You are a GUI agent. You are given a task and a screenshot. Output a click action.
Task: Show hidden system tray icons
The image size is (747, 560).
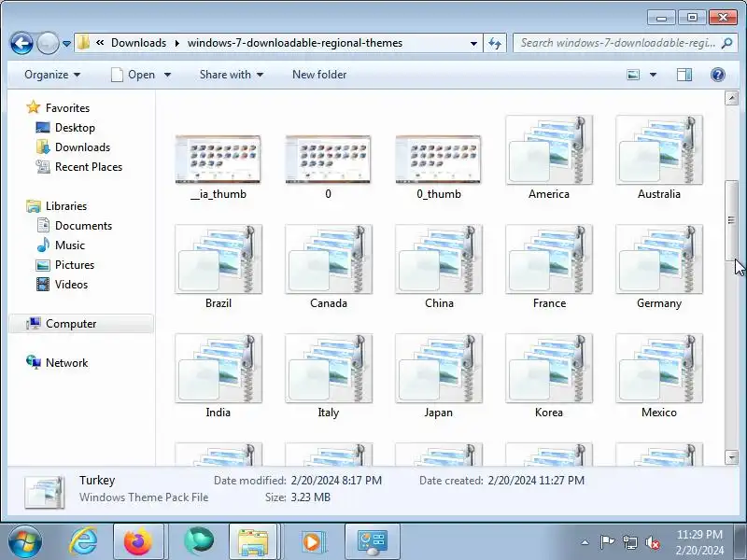click(585, 542)
